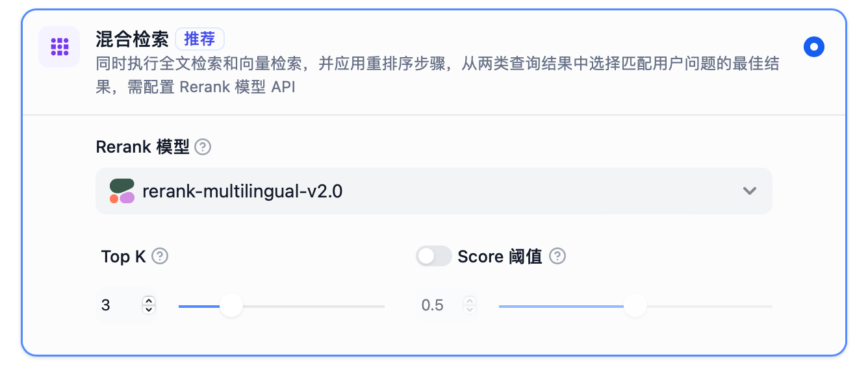868x365 pixels.
Task: Enable the Score 阈值 toggle switch
Action: coord(433,257)
